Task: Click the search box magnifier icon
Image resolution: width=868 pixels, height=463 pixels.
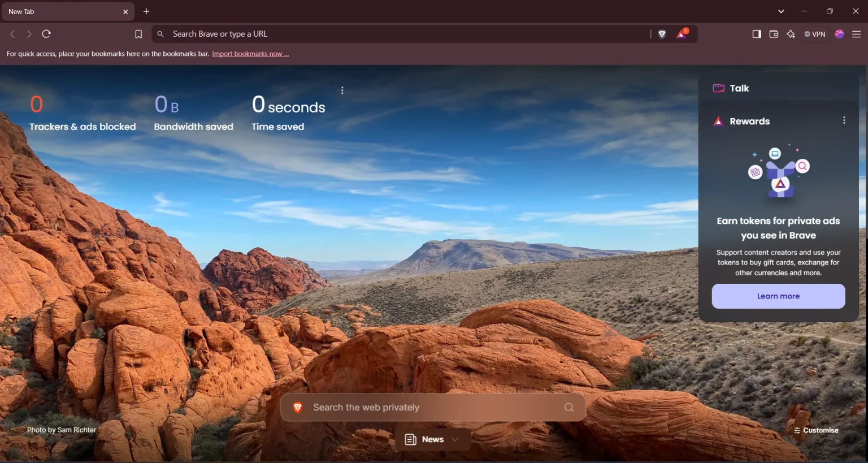Action: [569, 407]
